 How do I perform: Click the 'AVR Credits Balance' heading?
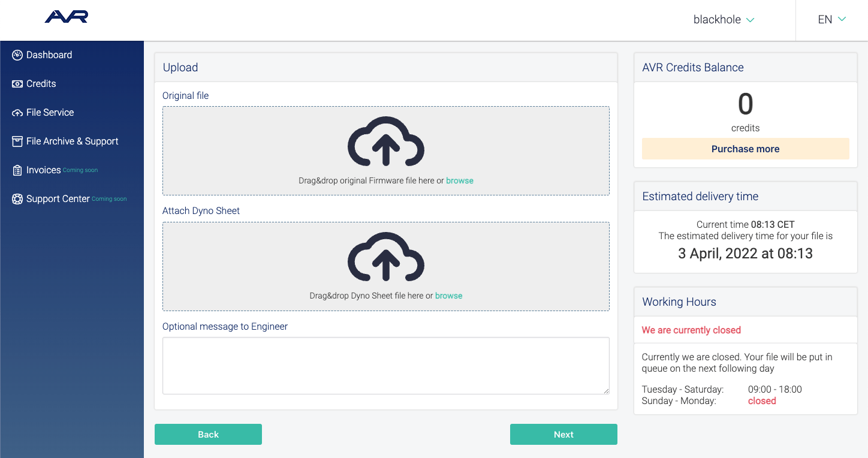(x=693, y=68)
